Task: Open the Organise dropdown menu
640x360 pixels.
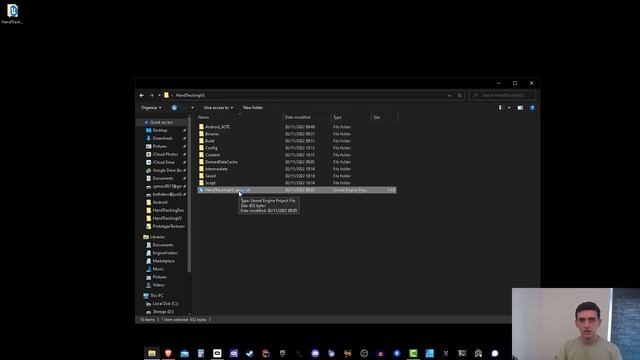Action: 151,107
